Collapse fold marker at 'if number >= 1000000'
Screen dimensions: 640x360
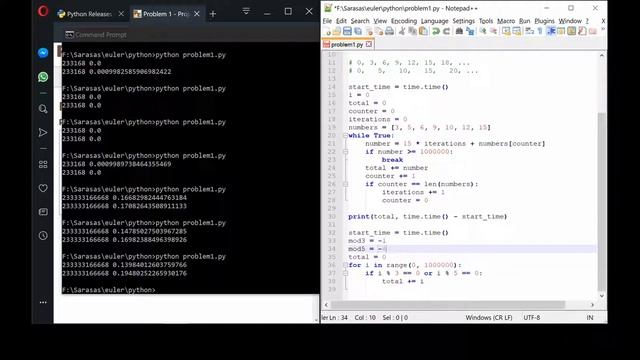[x=345, y=152]
